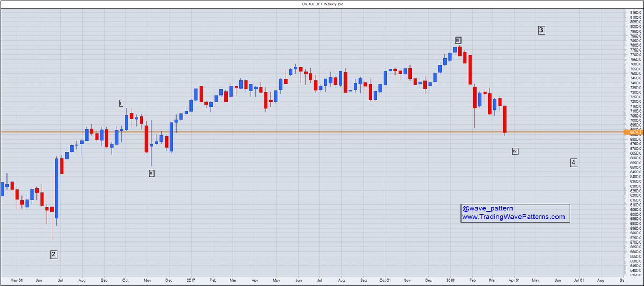Select the small boxed 'i' wave label
Screen dimensions: 644x286
point(121,102)
